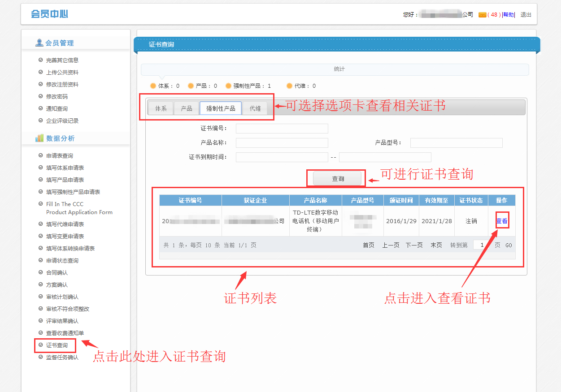Click the 帮助 link in header
The height and width of the screenshot is (392, 561).
pos(509,15)
